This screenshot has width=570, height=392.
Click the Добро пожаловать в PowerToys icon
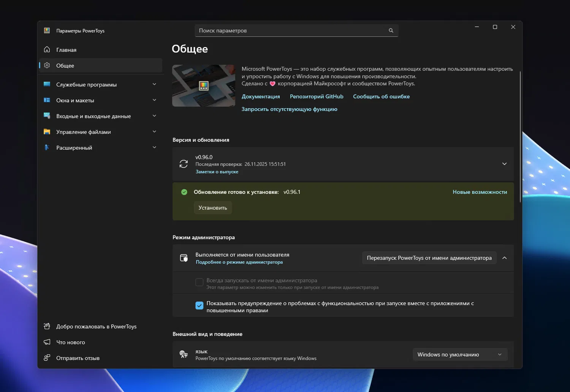coord(47,326)
